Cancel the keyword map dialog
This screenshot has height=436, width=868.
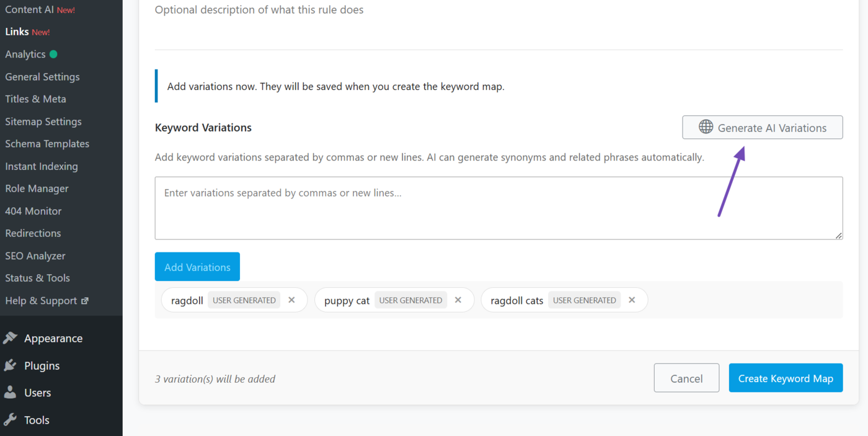(686, 378)
